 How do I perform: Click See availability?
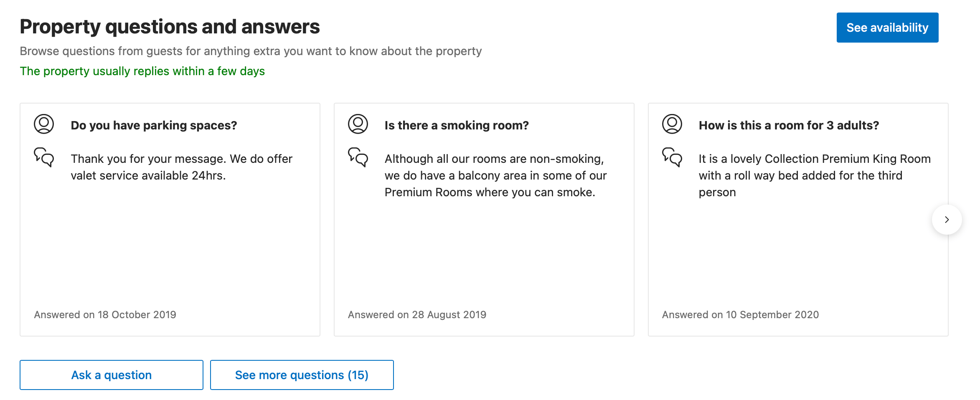tap(887, 27)
